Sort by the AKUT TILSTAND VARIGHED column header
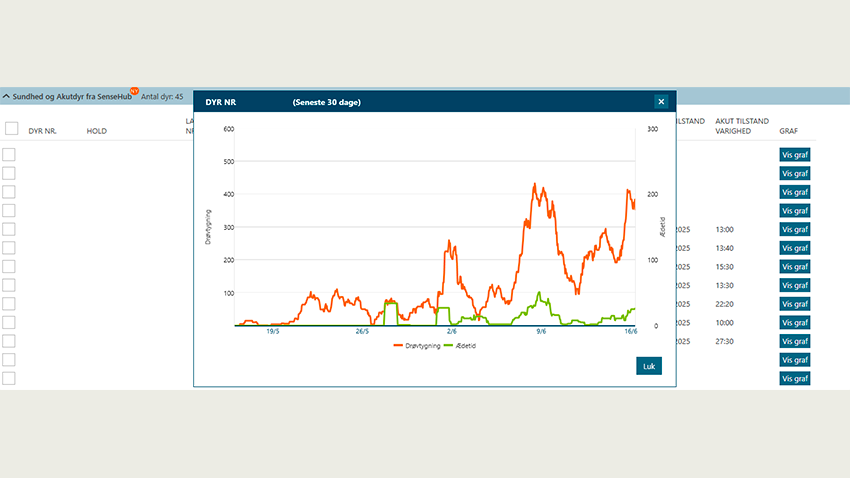This screenshot has width=850, height=478. tap(741, 126)
